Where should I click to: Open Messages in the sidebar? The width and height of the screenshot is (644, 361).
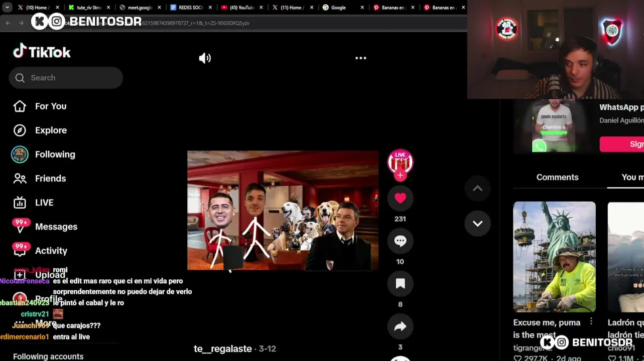56,227
